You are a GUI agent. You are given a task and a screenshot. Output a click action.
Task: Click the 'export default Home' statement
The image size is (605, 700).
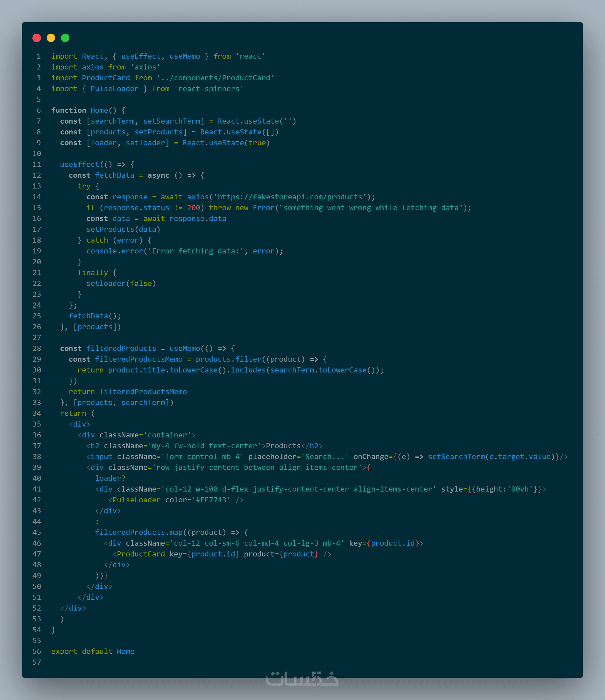92,651
